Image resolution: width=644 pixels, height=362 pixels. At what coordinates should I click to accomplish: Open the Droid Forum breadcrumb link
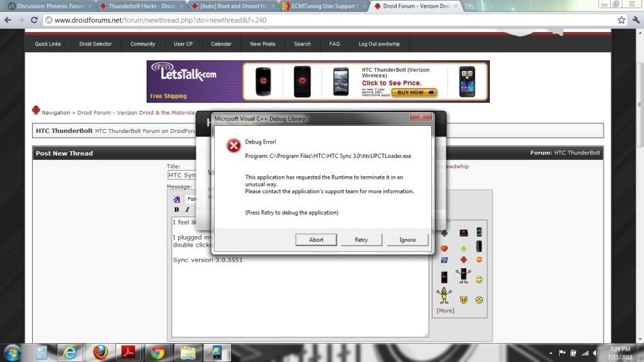135,113
